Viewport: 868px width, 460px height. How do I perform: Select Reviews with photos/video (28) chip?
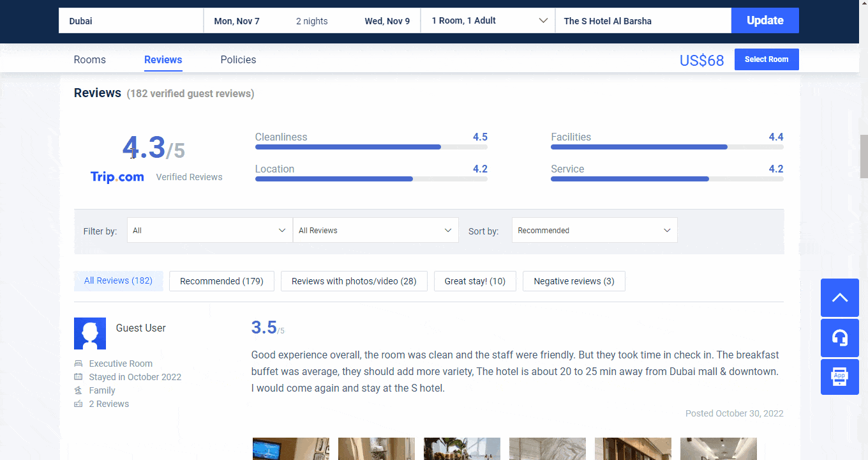point(354,281)
